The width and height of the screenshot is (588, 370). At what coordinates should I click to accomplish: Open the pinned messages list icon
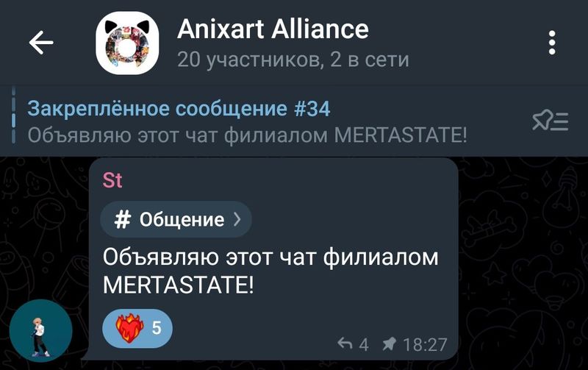(x=550, y=121)
